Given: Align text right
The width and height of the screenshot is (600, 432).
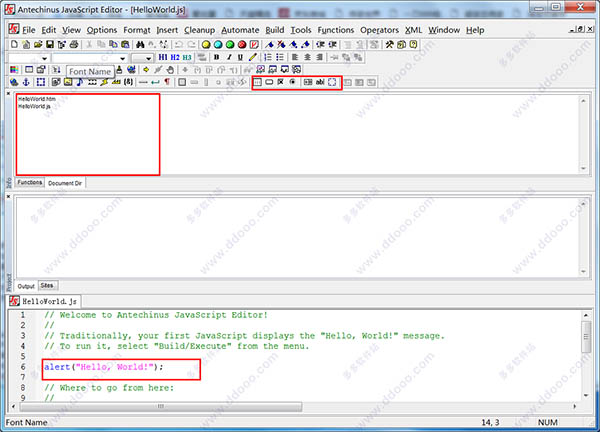Looking at the screenshot, I should pyautogui.click(x=319, y=57).
